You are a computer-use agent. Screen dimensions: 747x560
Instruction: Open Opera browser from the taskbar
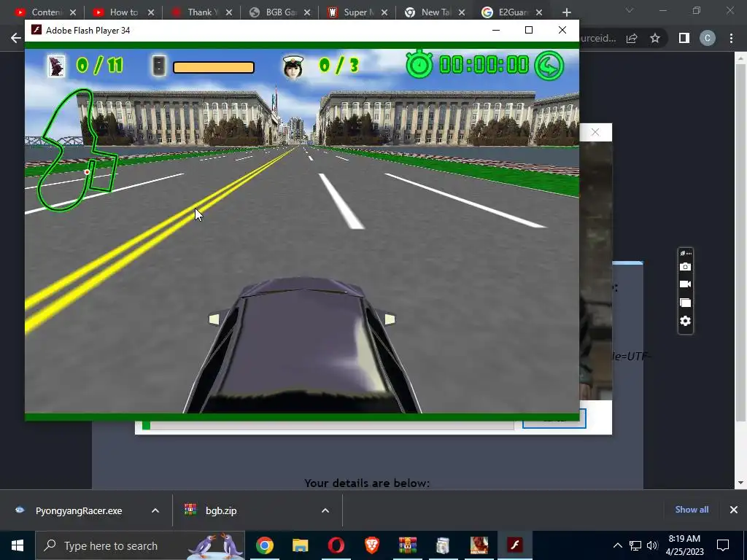[x=336, y=545]
